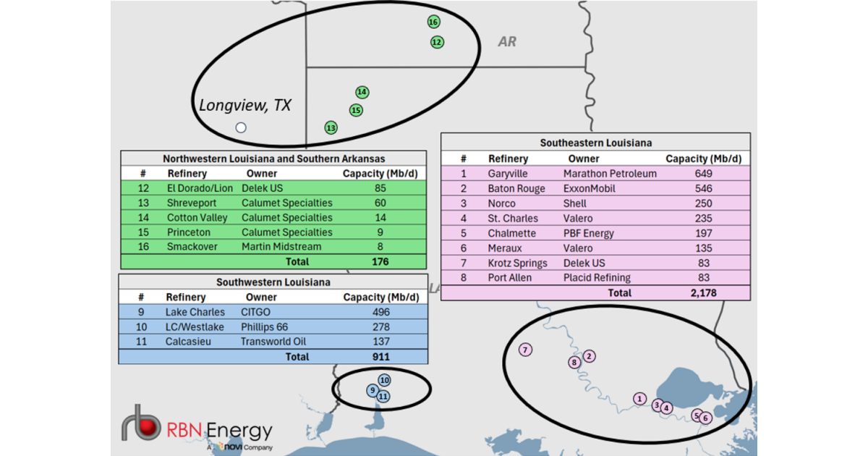Select blue map marker 10

pos(384,380)
